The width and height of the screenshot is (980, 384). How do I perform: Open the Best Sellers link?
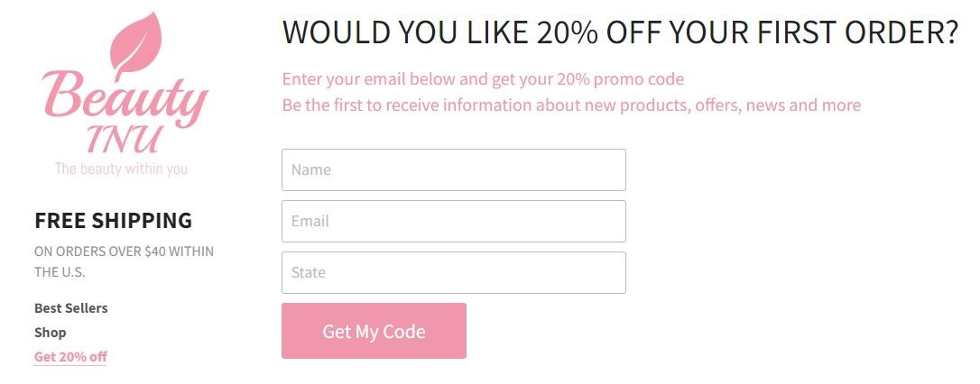[x=71, y=308]
